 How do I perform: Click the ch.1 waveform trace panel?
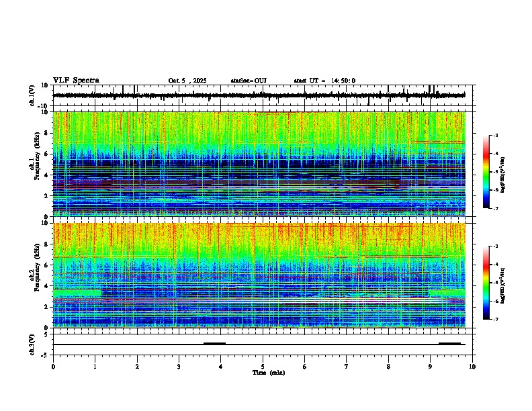click(264, 95)
